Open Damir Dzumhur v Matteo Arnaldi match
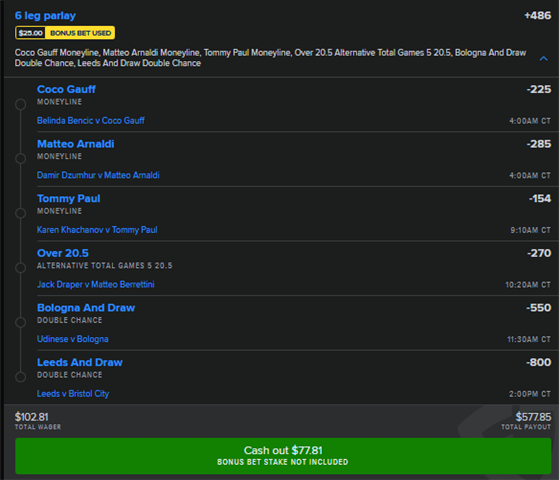Viewport: 559px width, 480px height. (98, 175)
